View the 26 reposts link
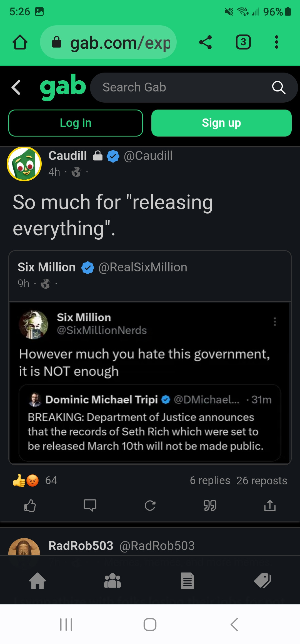 pos(262,480)
